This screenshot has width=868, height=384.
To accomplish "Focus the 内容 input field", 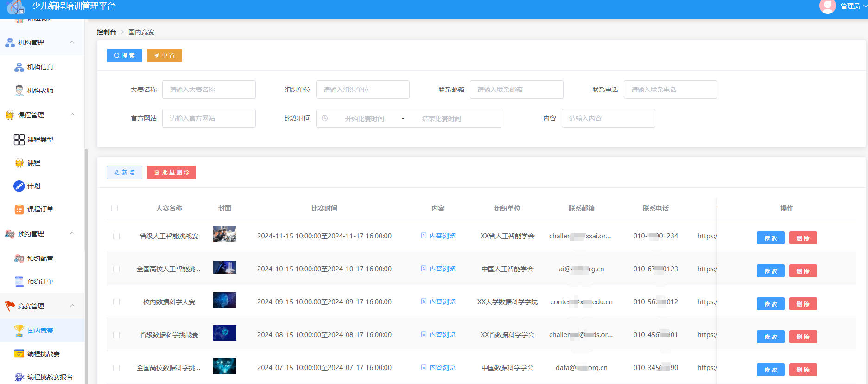I will point(608,118).
